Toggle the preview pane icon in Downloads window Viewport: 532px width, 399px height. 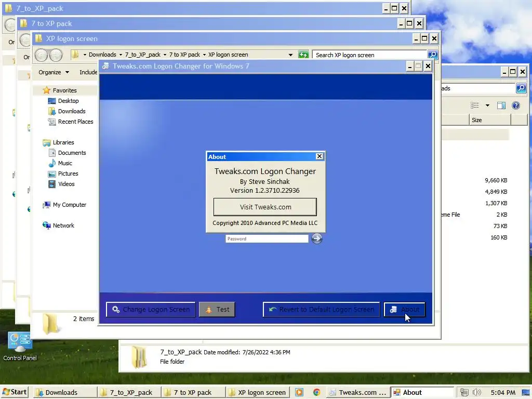pyautogui.click(x=501, y=105)
